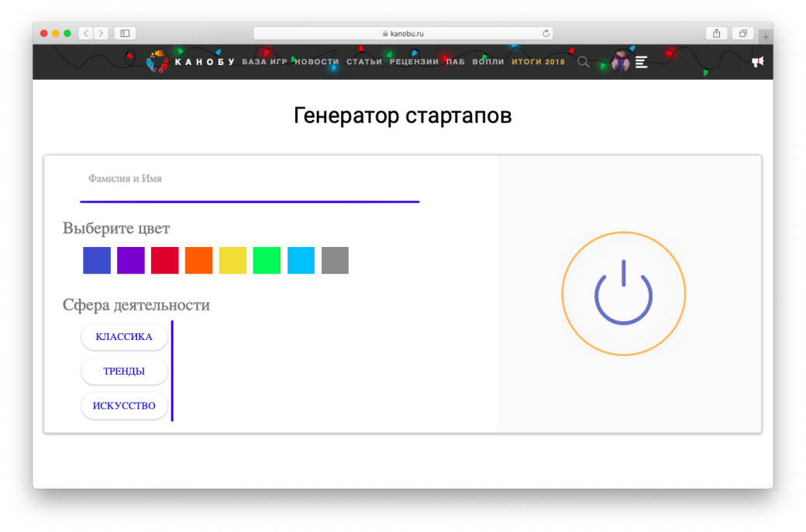Open the site search magnifier icon
806x532 pixels.
(x=583, y=62)
